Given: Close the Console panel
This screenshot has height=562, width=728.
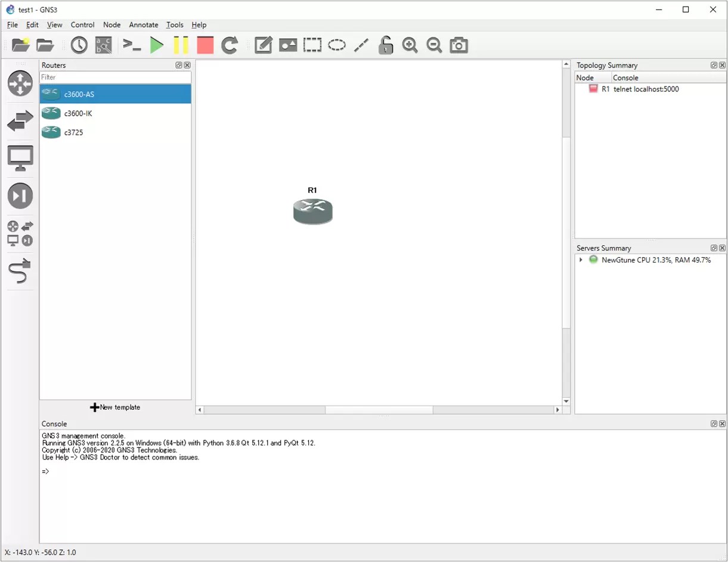Looking at the screenshot, I should click(x=722, y=424).
